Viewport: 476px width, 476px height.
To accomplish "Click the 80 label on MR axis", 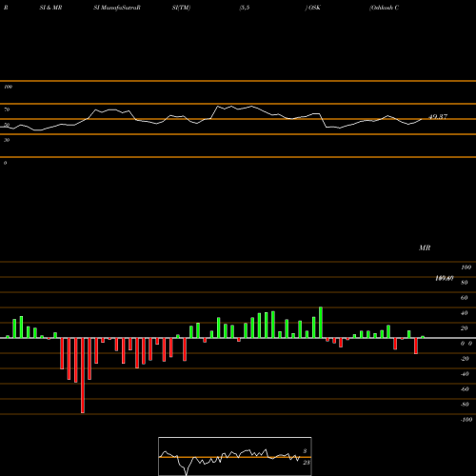I will tap(465, 283).
